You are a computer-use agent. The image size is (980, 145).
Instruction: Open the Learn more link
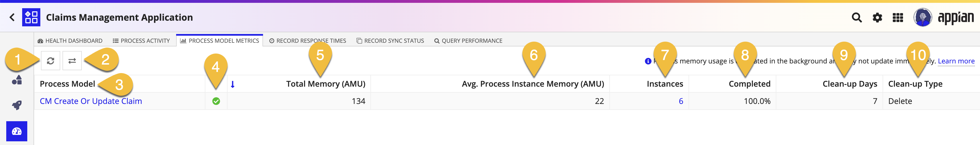pos(956,61)
